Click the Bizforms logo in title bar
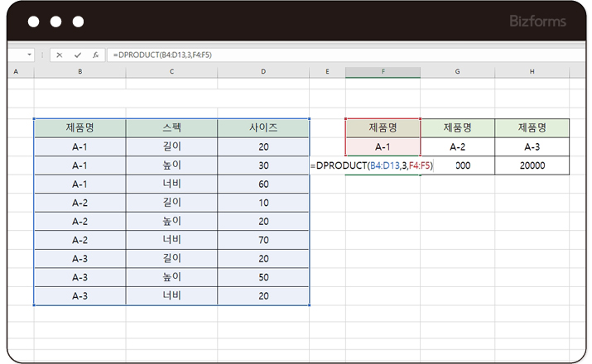The height and width of the screenshot is (364, 592). pos(538,20)
